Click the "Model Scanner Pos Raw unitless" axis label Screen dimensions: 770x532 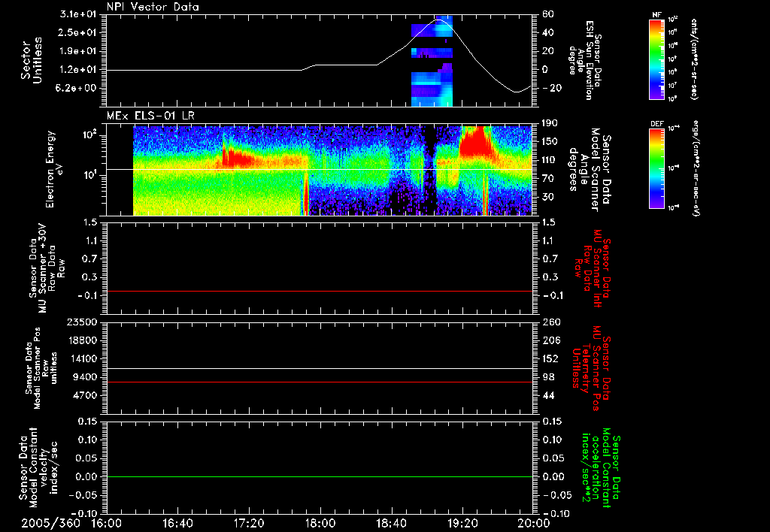(x=42, y=367)
